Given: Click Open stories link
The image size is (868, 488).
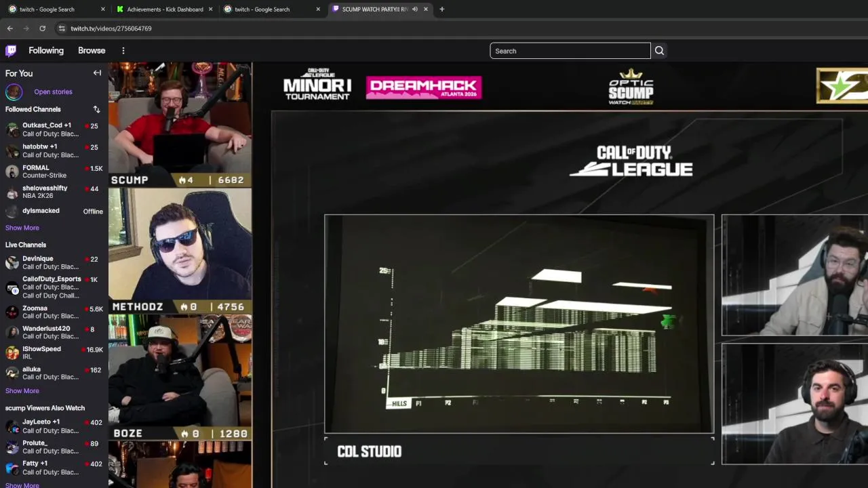Looking at the screenshot, I should pos(53,91).
